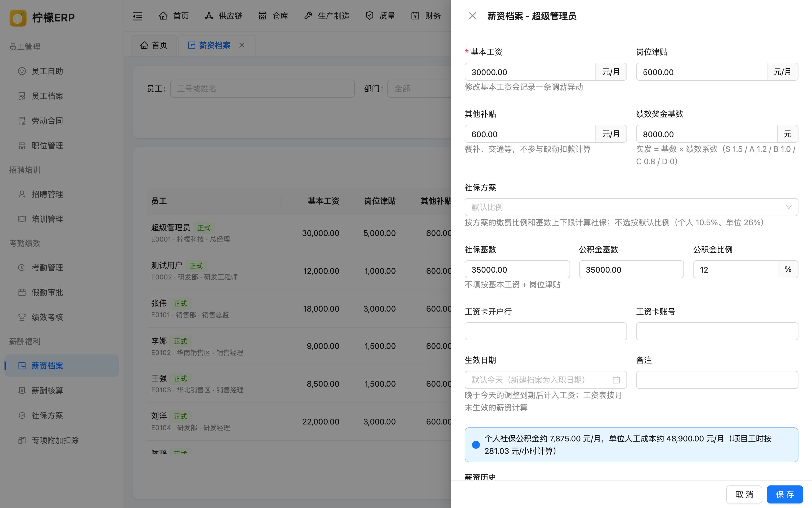Click the 取消 button
The image size is (812, 508).
coord(744,494)
